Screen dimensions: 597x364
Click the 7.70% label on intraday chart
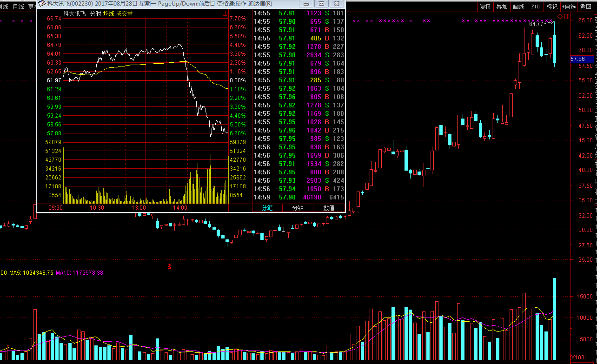(237, 19)
